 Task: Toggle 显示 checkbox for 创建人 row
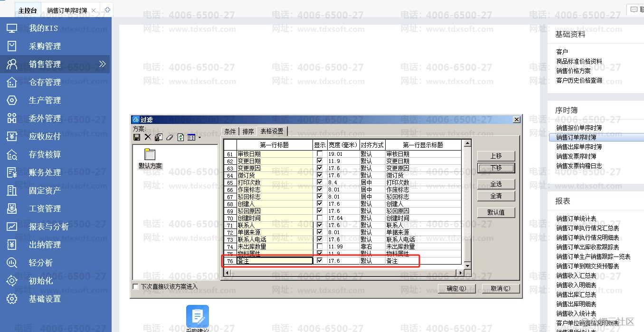point(320,204)
